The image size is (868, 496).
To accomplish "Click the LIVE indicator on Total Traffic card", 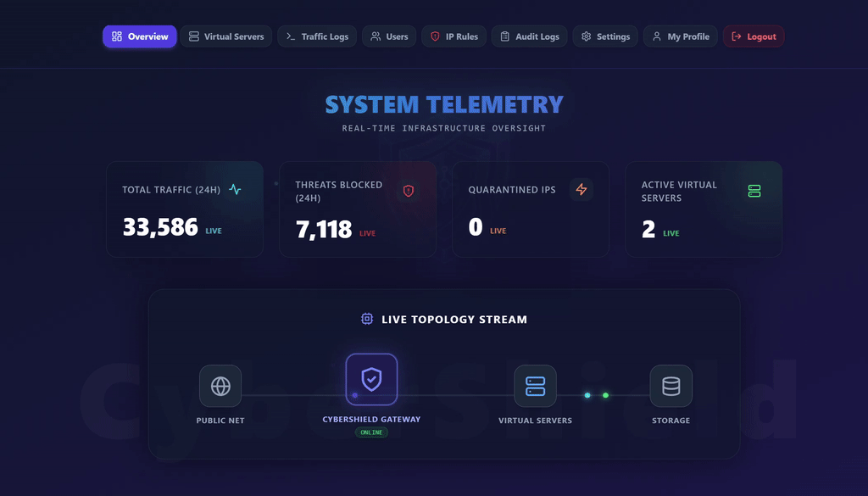I will pos(214,230).
